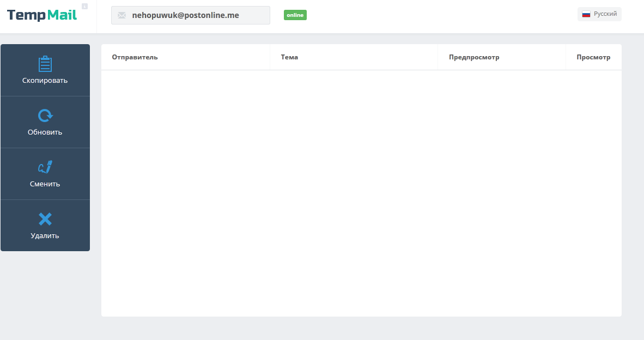Click the Тема column header

[x=289, y=57]
